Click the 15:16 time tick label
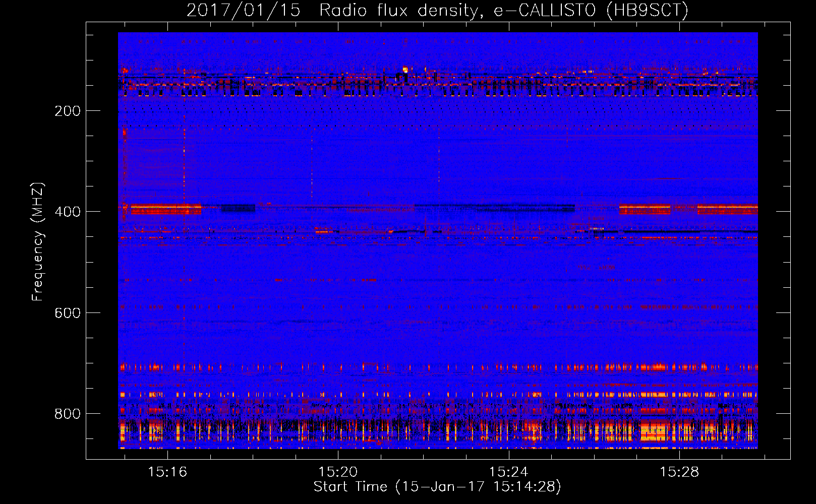816x504 pixels. pos(167,472)
